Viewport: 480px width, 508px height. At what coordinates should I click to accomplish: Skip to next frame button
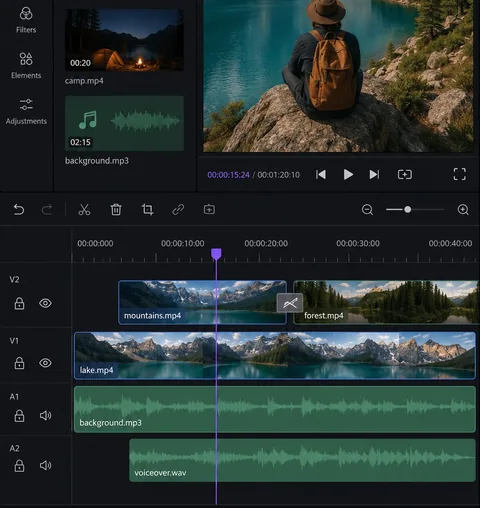click(374, 174)
